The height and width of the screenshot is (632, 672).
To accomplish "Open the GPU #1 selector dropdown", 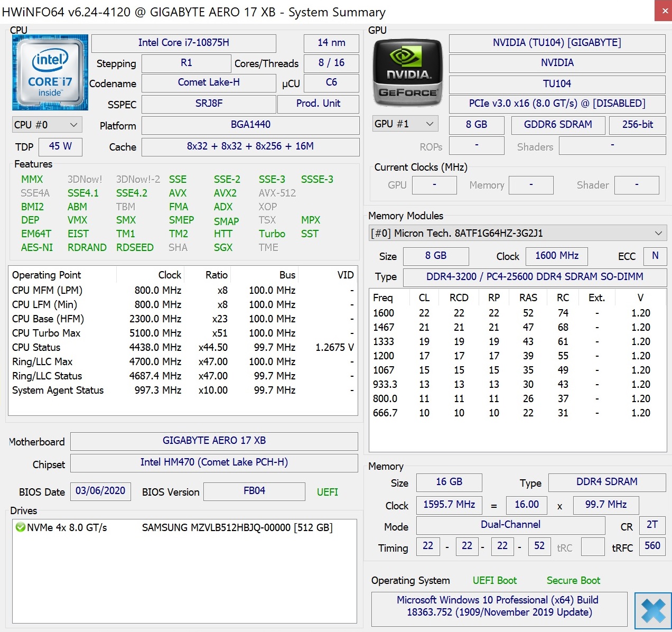I will pyautogui.click(x=406, y=124).
